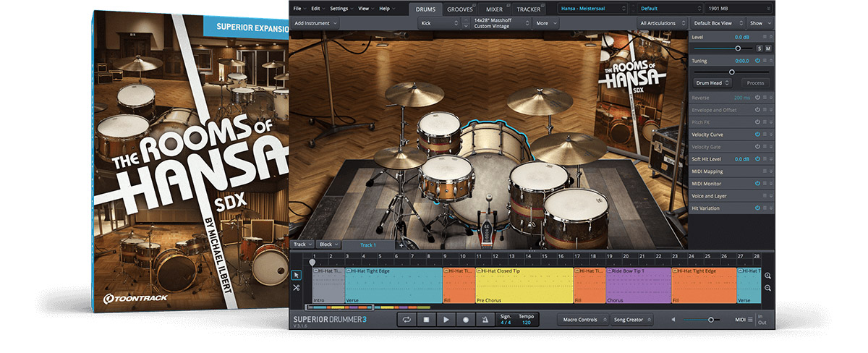Open the Block dropdown menu
This screenshot has width=868, height=353.
[x=328, y=244]
